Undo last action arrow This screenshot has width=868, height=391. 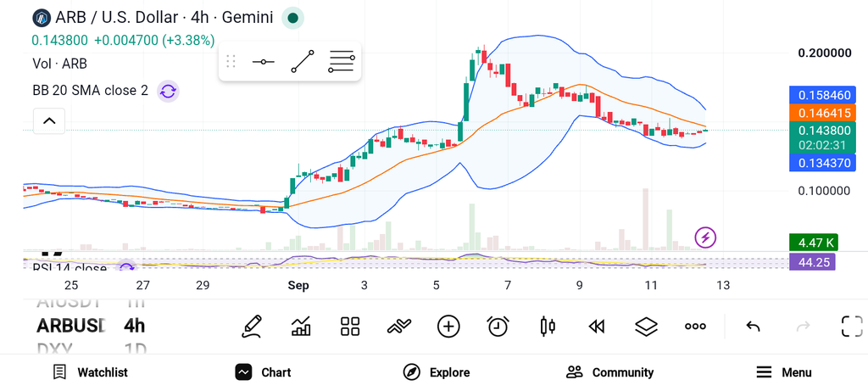(x=753, y=327)
